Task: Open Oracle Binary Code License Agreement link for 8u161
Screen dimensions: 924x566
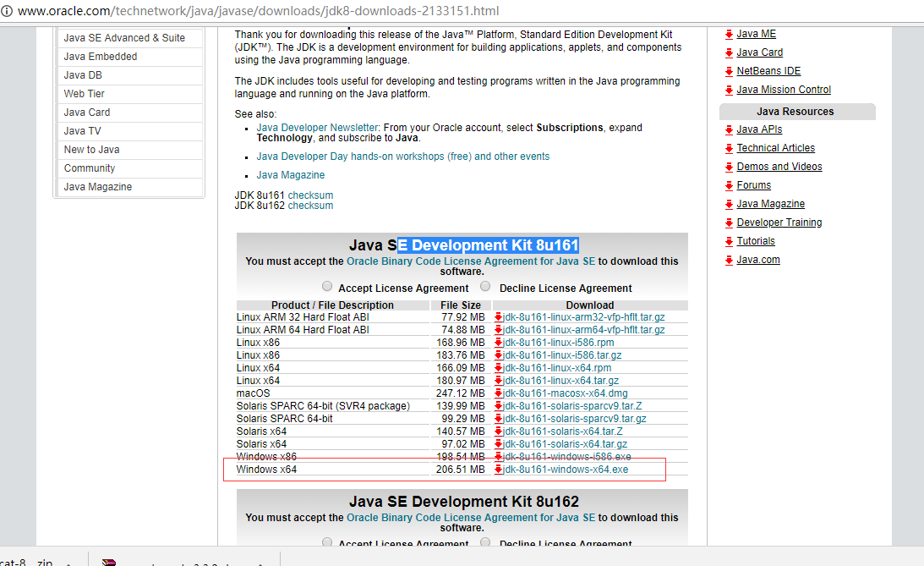Action: pyautogui.click(x=471, y=261)
